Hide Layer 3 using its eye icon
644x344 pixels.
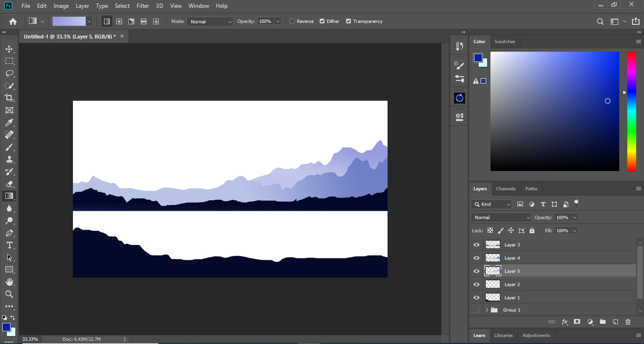click(476, 245)
